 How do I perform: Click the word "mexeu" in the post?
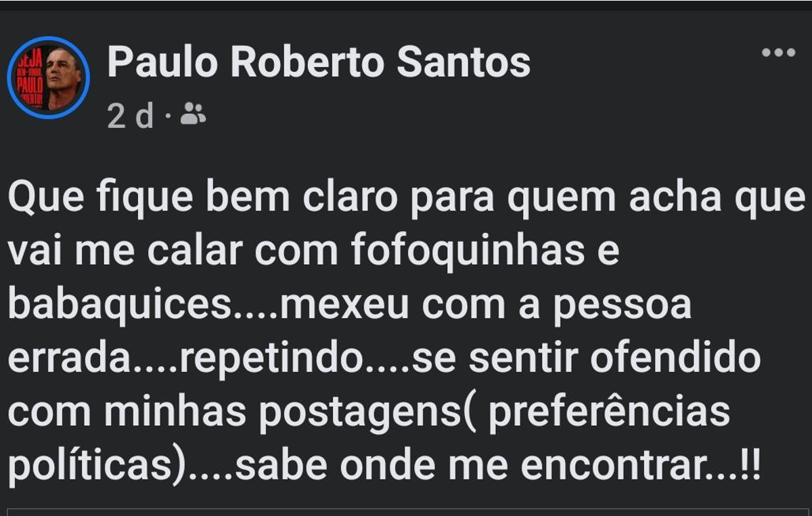click(x=344, y=305)
